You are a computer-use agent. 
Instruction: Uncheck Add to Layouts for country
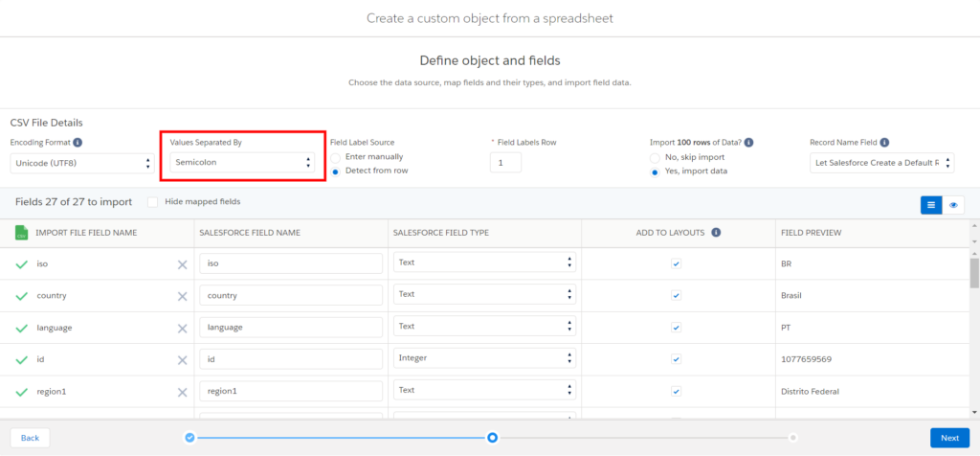(676, 295)
